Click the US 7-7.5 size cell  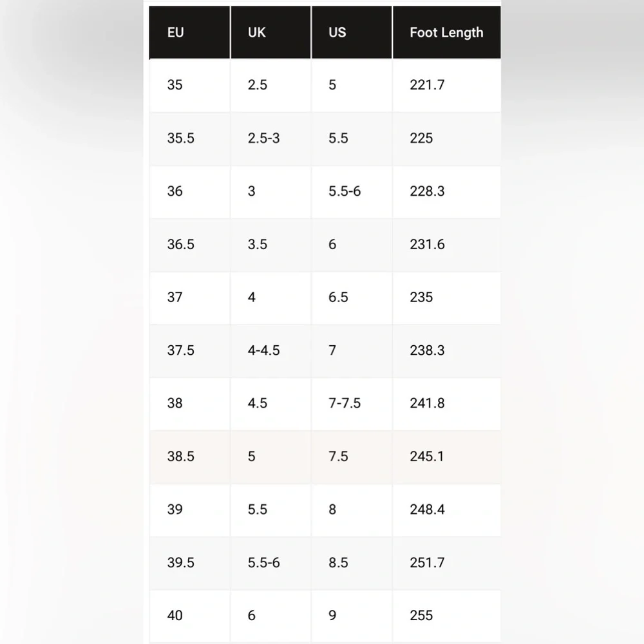[x=352, y=404]
